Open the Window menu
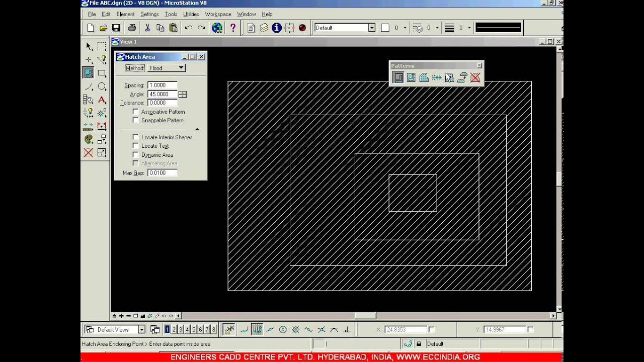 (x=247, y=15)
